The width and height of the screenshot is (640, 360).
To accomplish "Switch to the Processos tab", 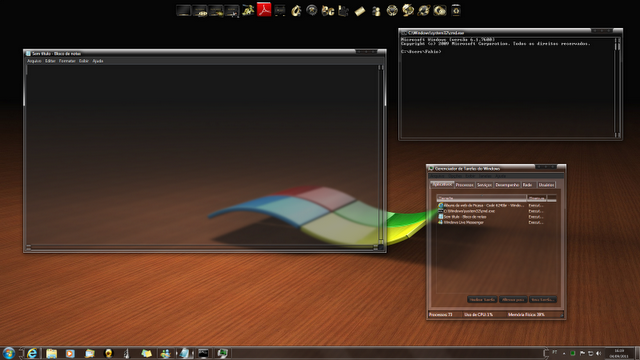I will [x=464, y=185].
